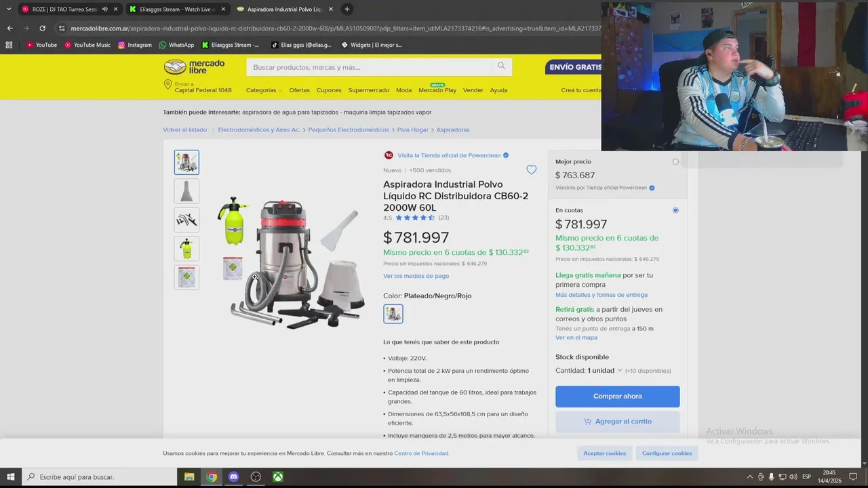Click the Mercado Libre logo
Viewport: 868px width, 488px height.
pos(194,67)
